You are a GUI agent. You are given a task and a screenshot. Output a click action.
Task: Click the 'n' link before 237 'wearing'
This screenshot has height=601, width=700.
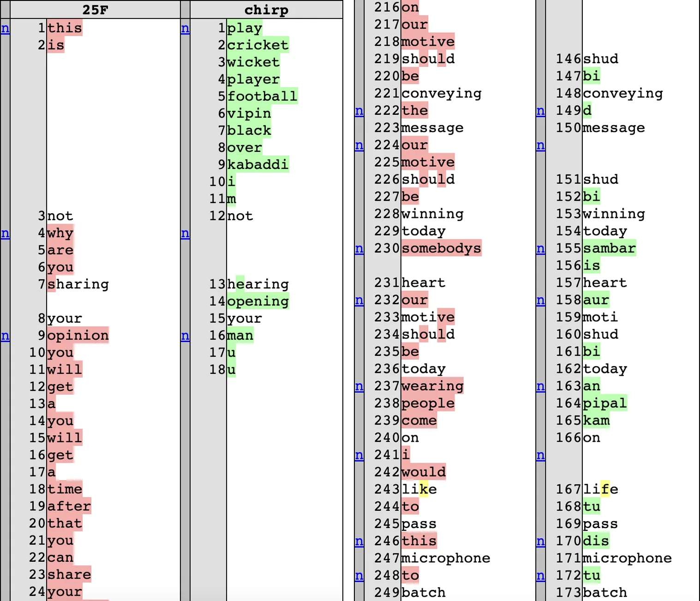point(359,387)
